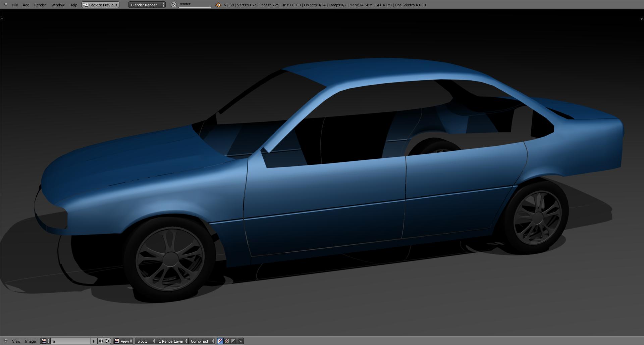
Task: Enable color and alpha channel display
Action: (x=227, y=341)
